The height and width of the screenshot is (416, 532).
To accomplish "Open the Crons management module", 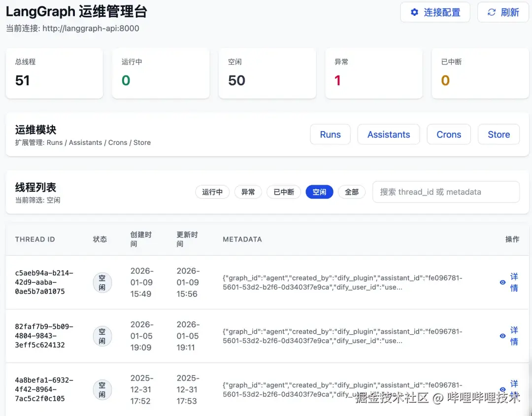I will tap(448, 134).
